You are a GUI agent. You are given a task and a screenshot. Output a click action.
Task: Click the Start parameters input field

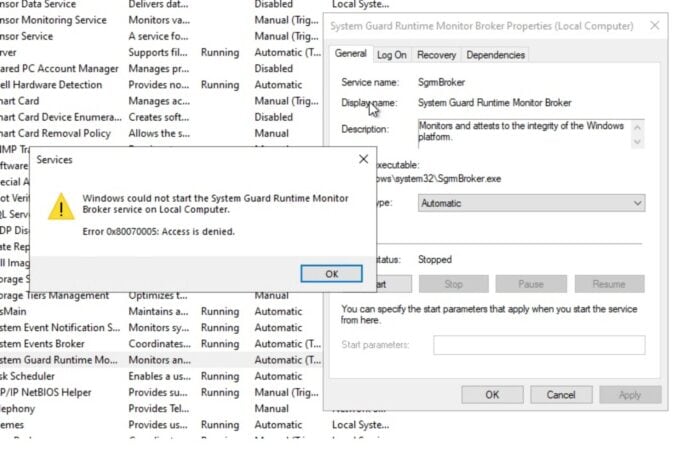coord(539,345)
